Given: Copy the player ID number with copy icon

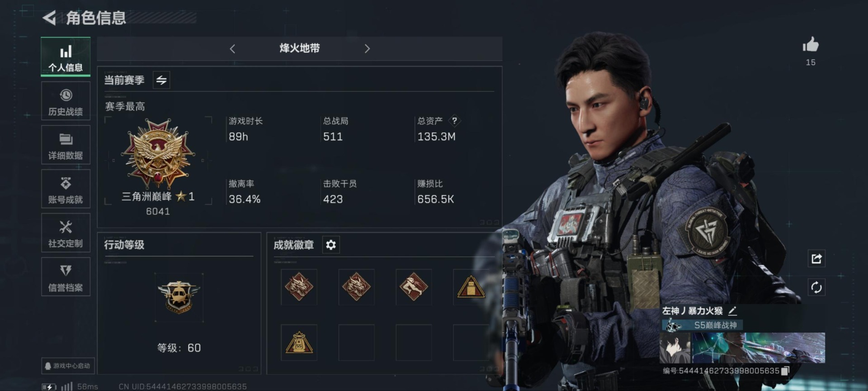Looking at the screenshot, I should [785, 371].
